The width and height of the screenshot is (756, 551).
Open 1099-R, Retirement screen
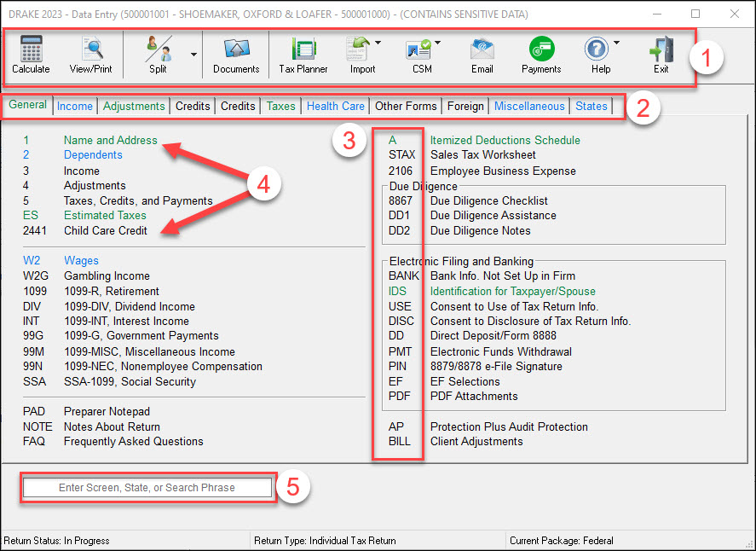(112, 292)
